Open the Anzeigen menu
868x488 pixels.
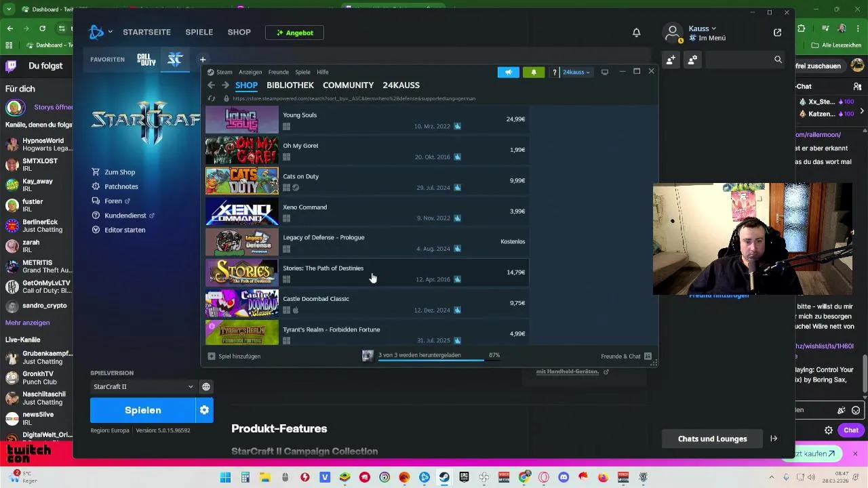[250, 72]
